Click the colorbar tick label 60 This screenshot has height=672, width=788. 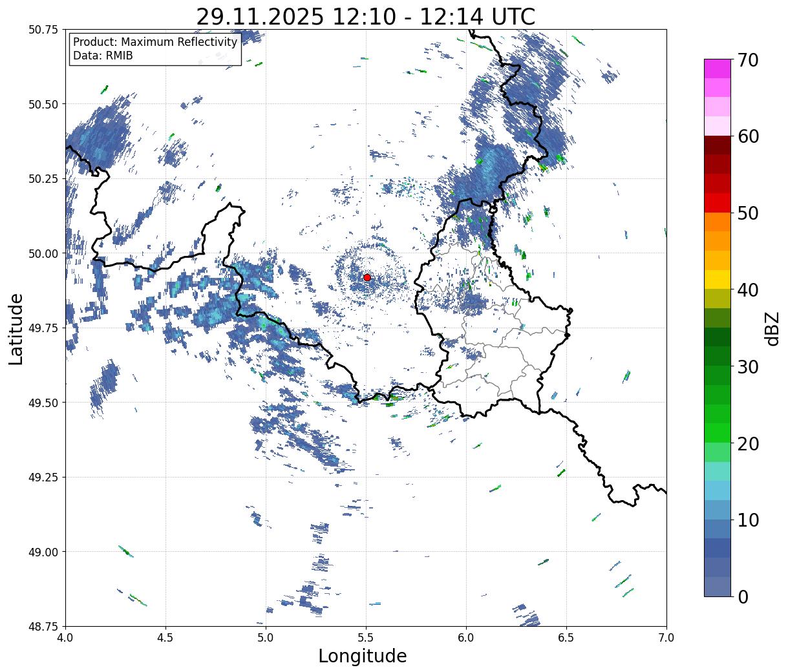[748, 136]
